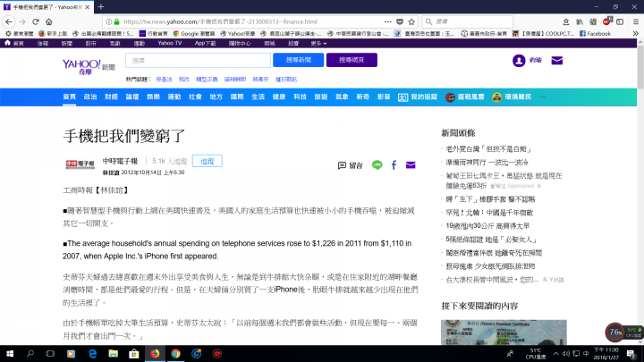Click Firefox search box in toolbar

click(468, 21)
